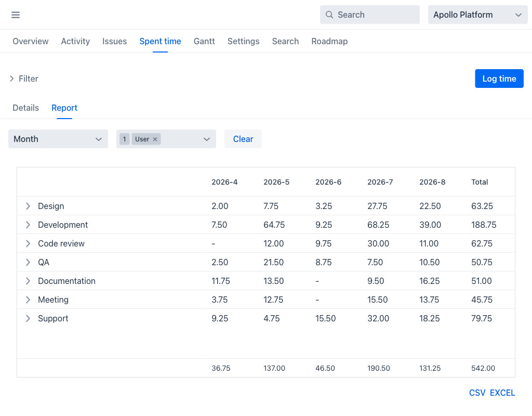The width and height of the screenshot is (532, 416).
Task: Open the Month period dropdown
Action: point(58,139)
